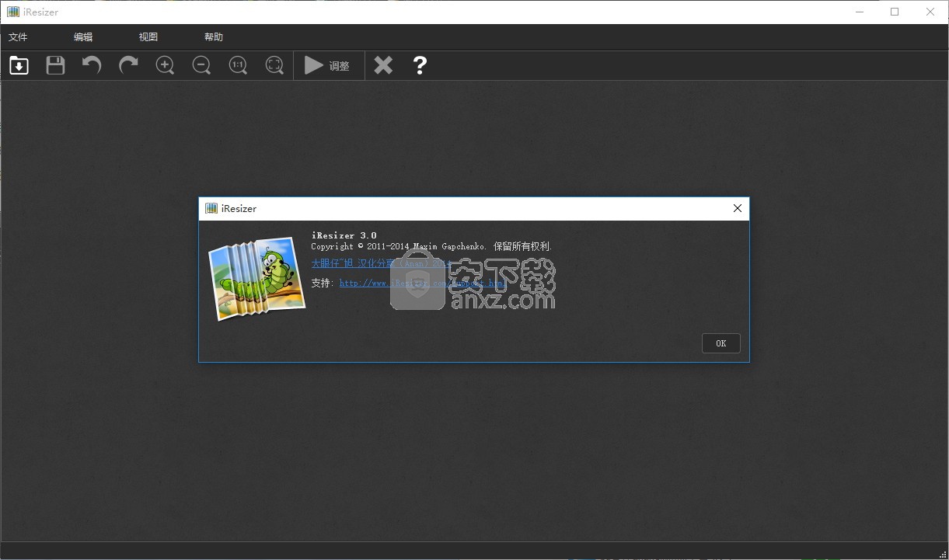
Task: Open an image with the import icon
Action: pyautogui.click(x=19, y=65)
